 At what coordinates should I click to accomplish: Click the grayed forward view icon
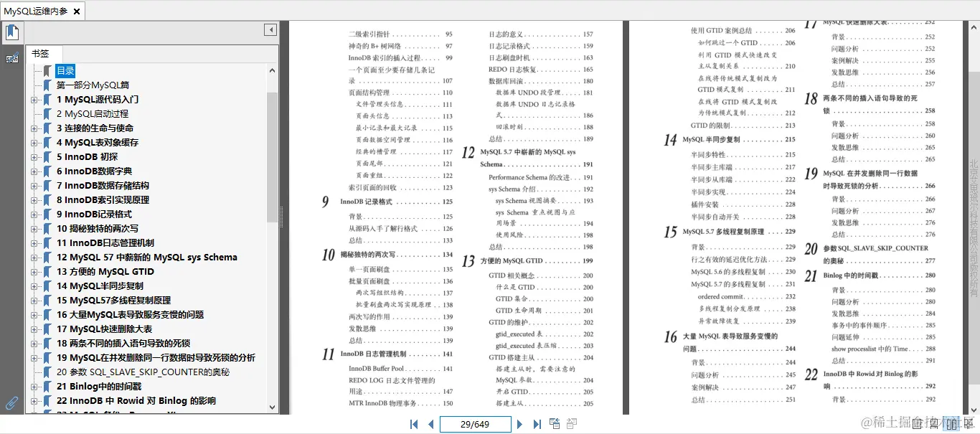571,423
